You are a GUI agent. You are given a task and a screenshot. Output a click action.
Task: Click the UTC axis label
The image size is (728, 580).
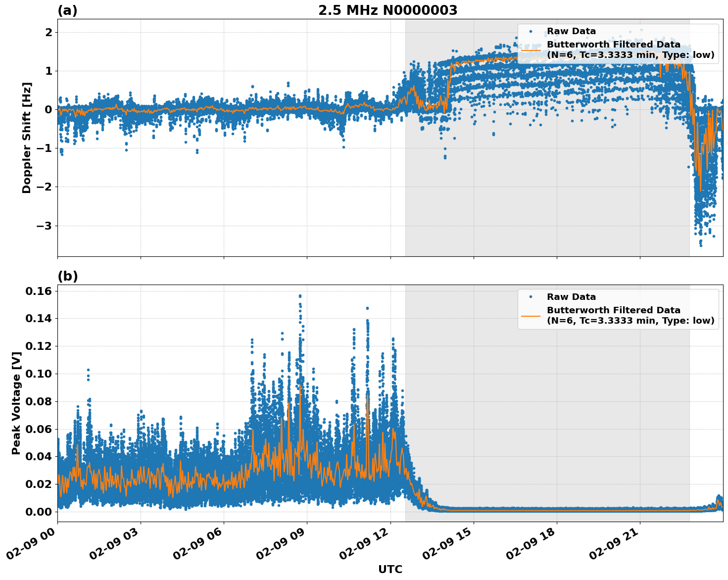(x=389, y=570)
